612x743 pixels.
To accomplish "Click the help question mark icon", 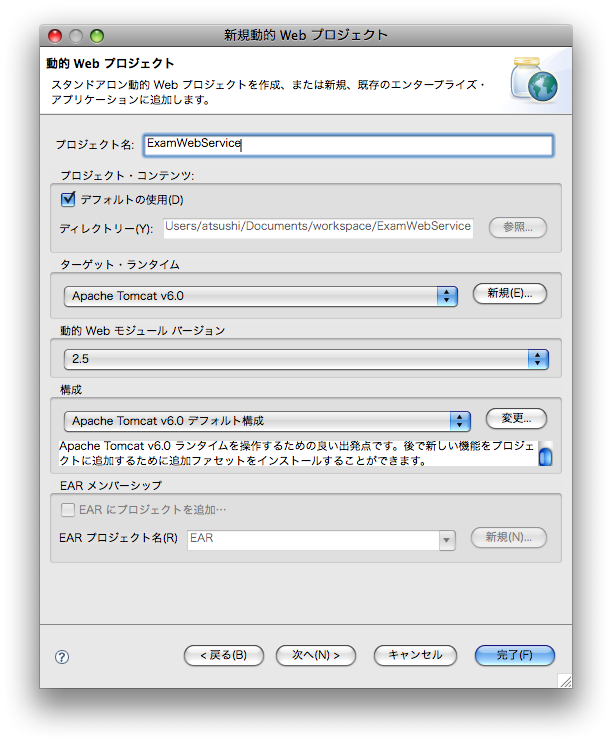I will point(62,657).
